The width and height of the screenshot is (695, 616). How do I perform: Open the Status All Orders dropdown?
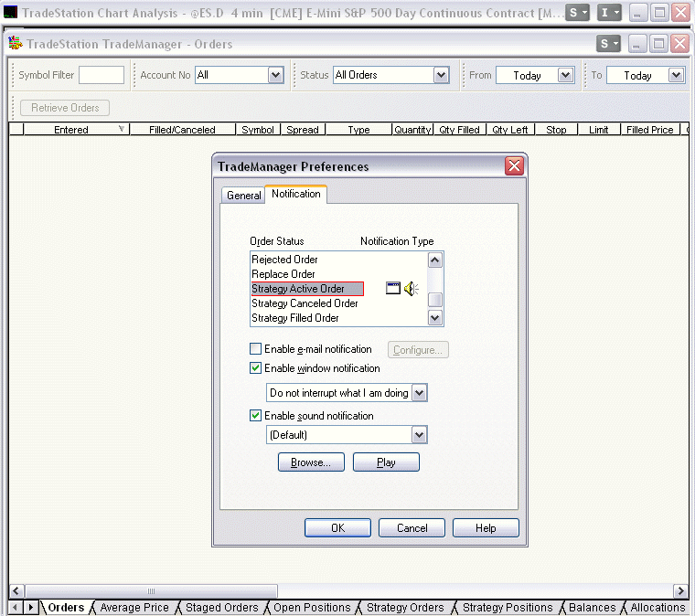point(441,75)
